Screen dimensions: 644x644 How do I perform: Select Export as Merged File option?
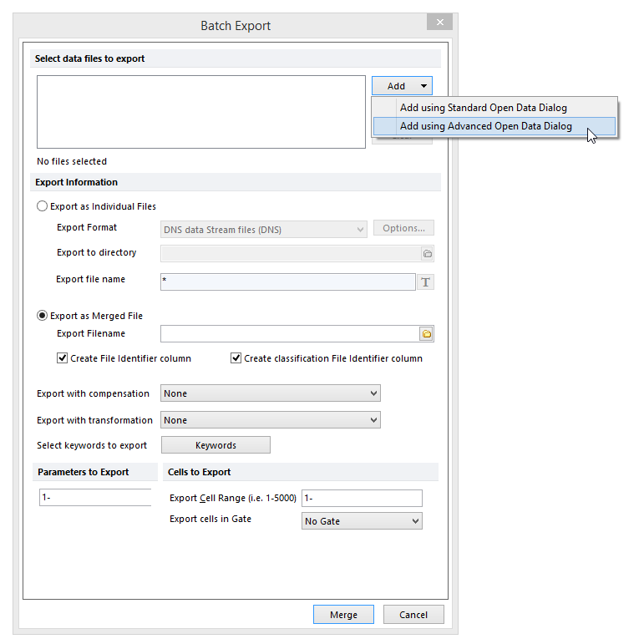[43, 316]
